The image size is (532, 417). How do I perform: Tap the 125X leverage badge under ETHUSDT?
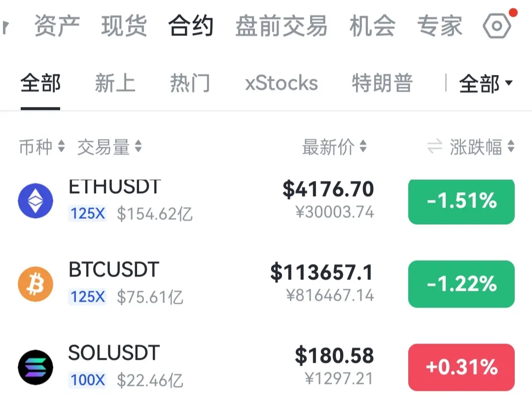coord(88,214)
